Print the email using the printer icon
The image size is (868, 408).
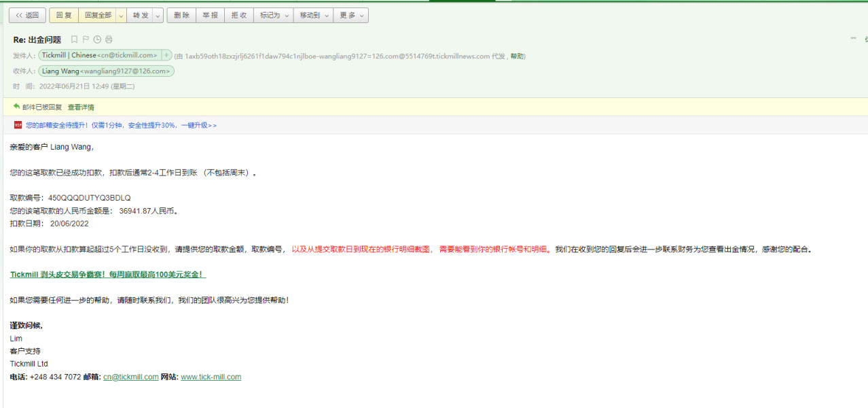pyautogui.click(x=109, y=39)
